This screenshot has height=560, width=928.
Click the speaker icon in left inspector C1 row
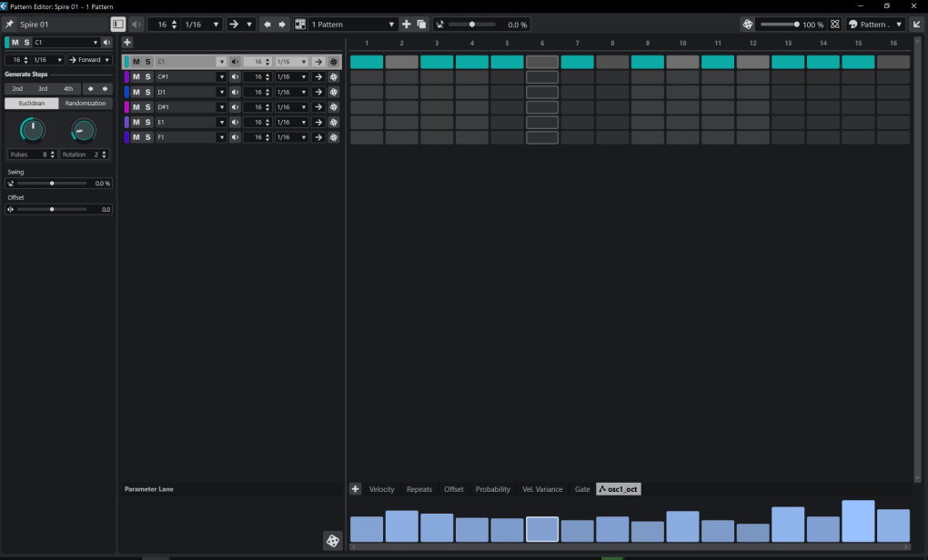(107, 43)
